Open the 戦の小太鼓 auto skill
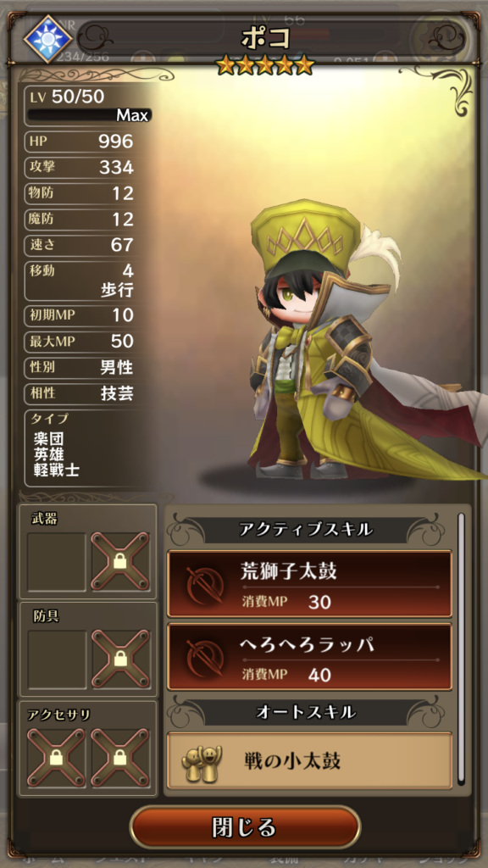The width and height of the screenshot is (488, 868). pos(310,760)
